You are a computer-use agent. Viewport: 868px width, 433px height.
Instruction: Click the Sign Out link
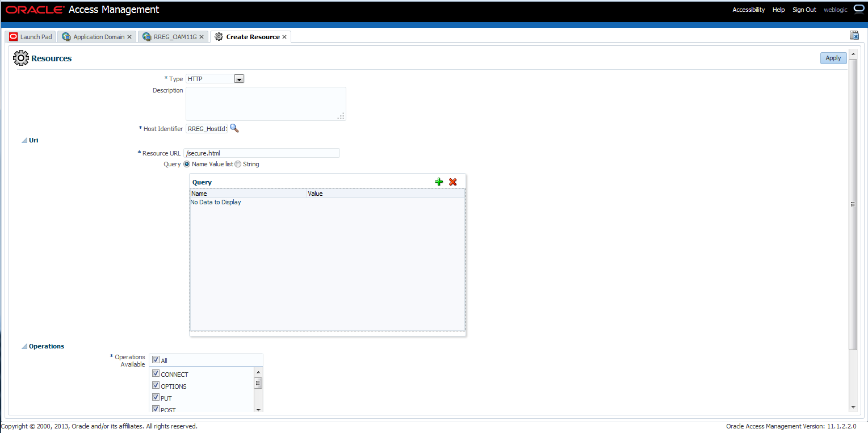coord(804,10)
